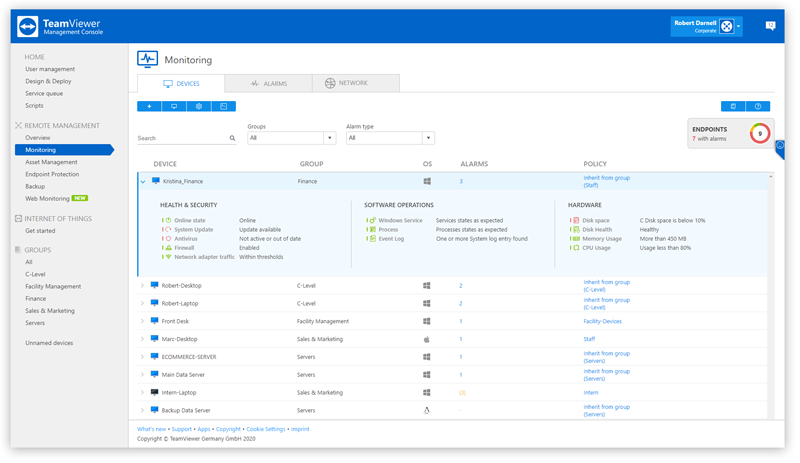The width and height of the screenshot is (800, 463).
Task: Click the help question mark icon
Action: point(758,106)
